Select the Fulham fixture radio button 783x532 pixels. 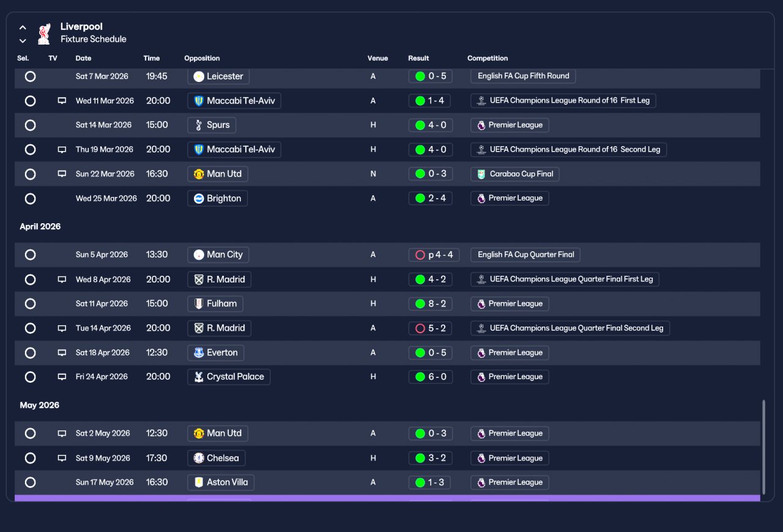coord(30,304)
